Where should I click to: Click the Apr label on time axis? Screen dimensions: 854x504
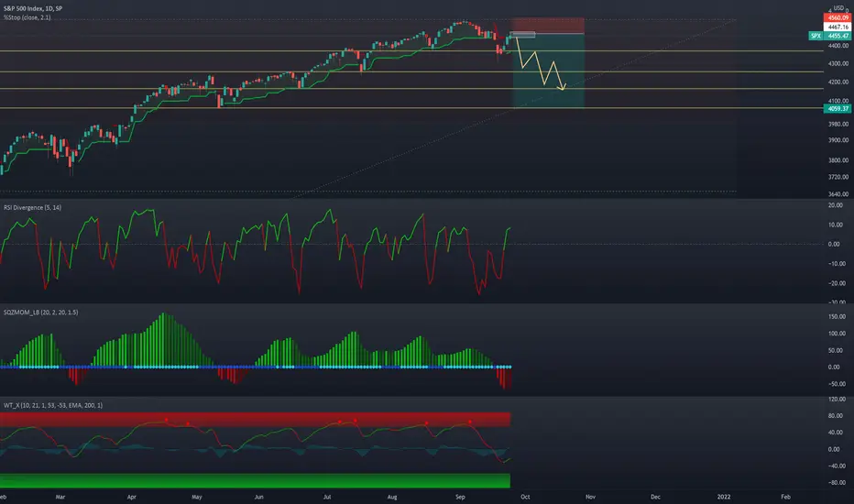[131, 497]
